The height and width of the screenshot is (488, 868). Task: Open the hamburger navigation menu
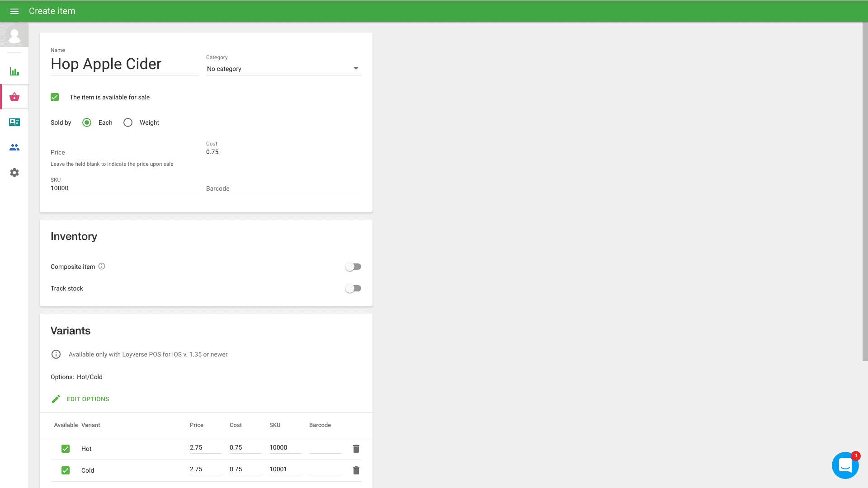[14, 11]
